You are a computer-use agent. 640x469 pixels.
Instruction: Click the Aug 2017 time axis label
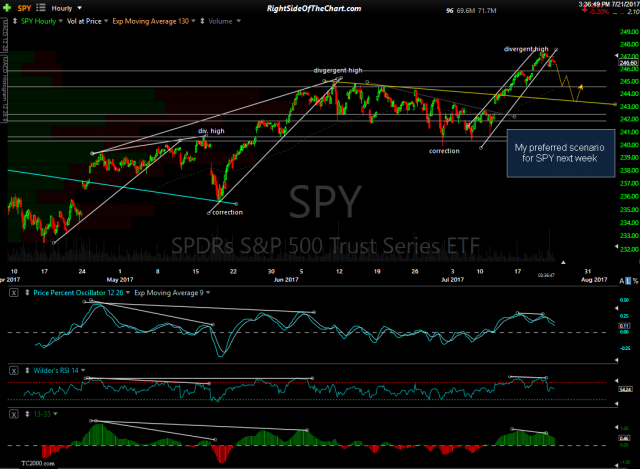(x=594, y=280)
